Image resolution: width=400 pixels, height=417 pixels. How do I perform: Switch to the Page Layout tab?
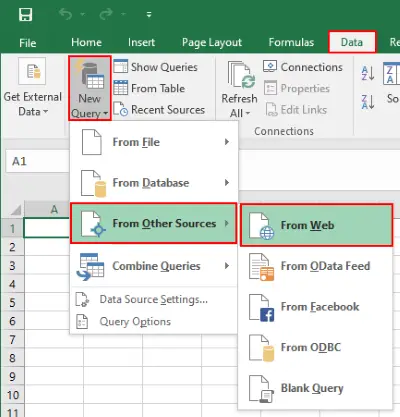[212, 42]
